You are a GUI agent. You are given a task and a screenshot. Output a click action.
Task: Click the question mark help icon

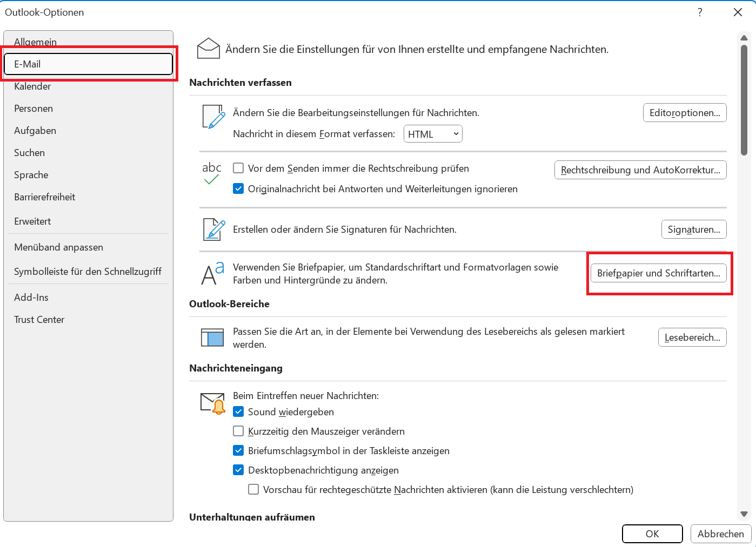pyautogui.click(x=700, y=12)
